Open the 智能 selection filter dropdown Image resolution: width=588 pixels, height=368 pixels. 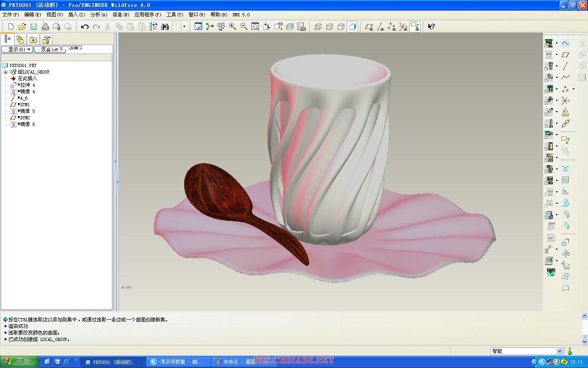(x=559, y=351)
